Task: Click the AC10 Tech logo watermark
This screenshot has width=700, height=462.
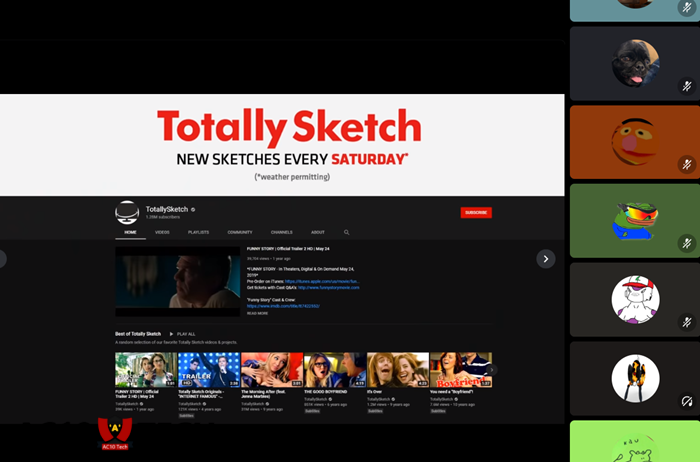Action: coord(115,433)
